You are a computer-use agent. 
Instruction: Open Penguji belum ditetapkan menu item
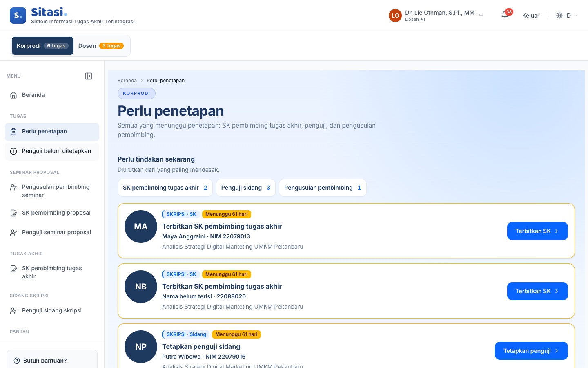point(52,151)
